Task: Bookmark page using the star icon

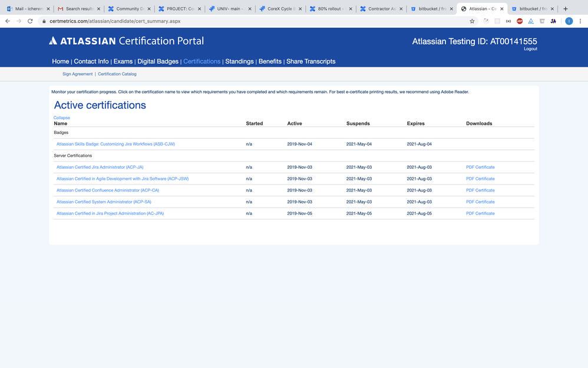Action: click(472, 21)
